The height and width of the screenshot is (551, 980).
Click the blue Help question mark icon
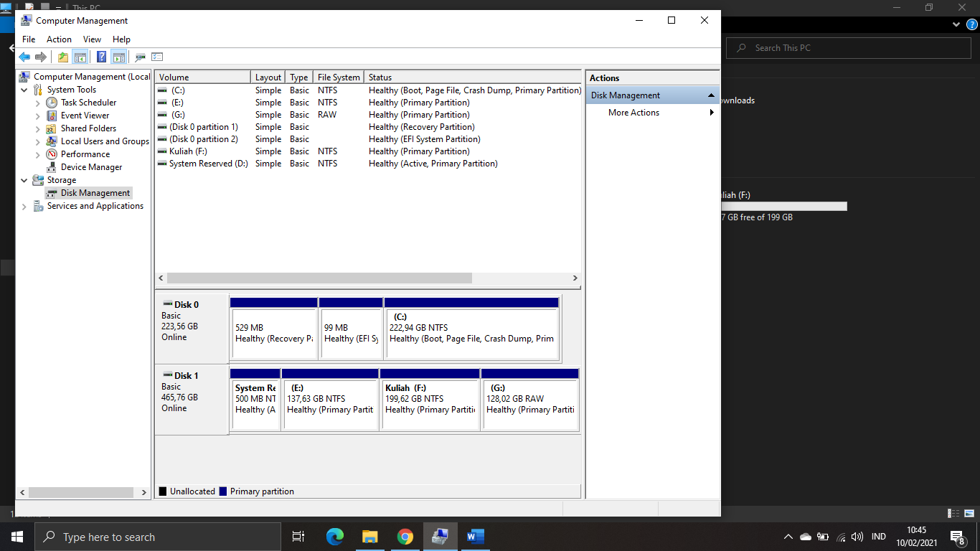tap(101, 57)
